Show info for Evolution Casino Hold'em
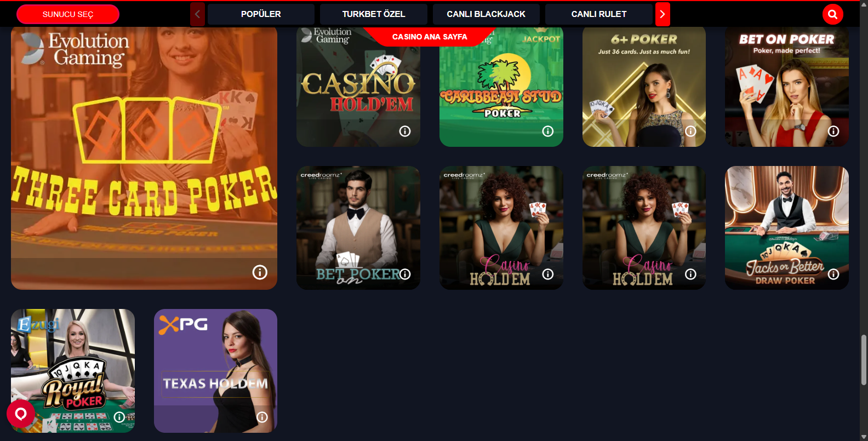868x441 pixels. [x=405, y=131]
